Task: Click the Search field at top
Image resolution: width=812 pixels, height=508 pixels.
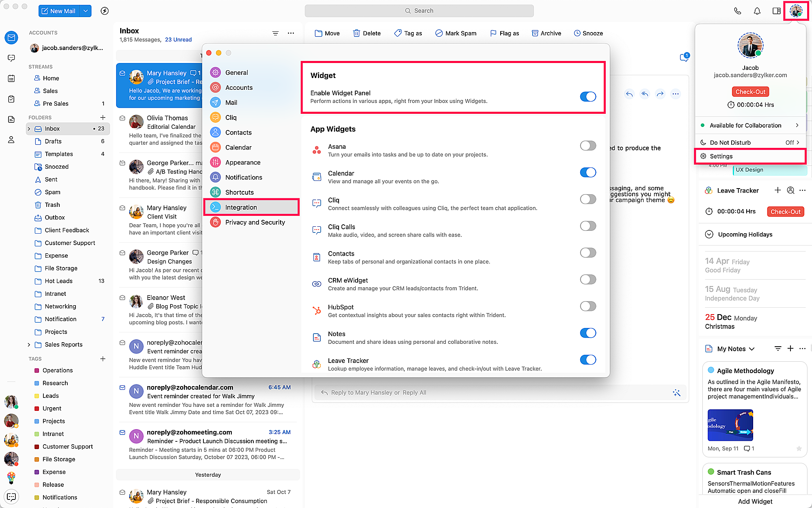Action: 419,11
